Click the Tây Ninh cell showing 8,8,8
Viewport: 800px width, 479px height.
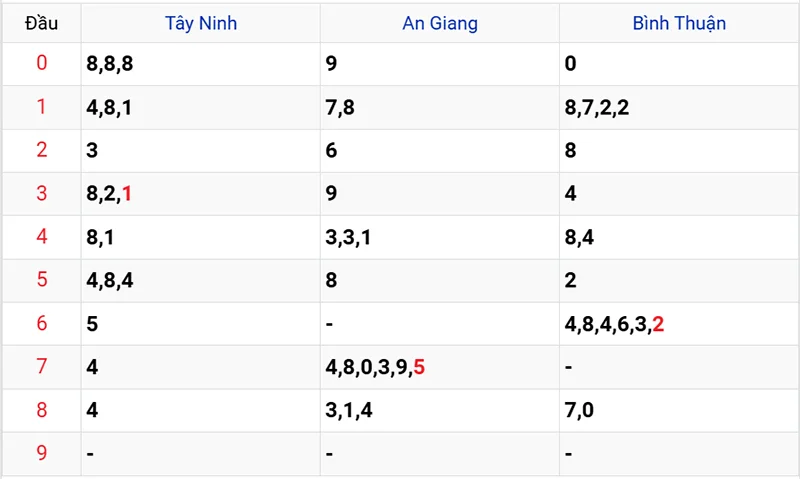pyautogui.click(x=110, y=65)
